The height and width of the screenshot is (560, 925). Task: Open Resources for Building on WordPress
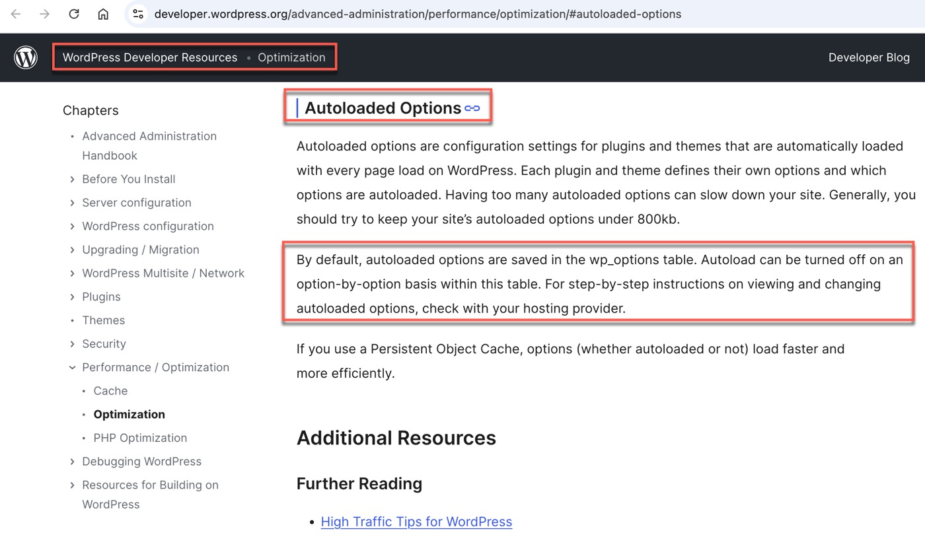150,495
